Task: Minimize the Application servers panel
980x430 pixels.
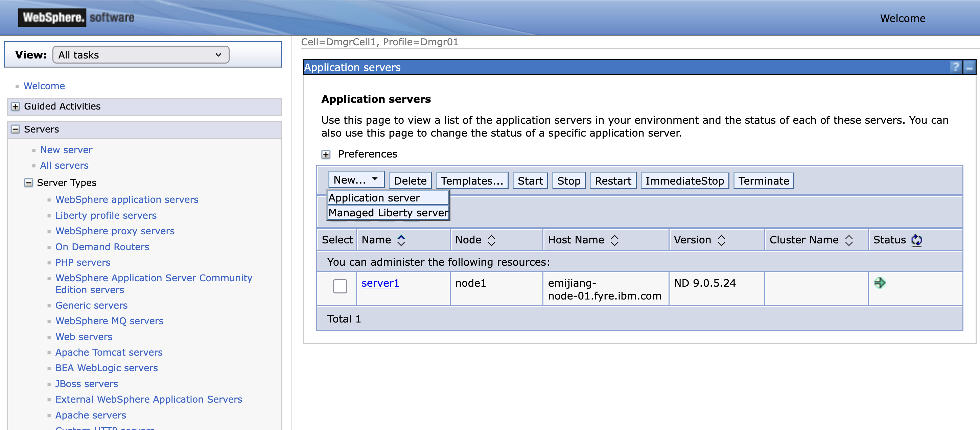Action: pos(969,67)
